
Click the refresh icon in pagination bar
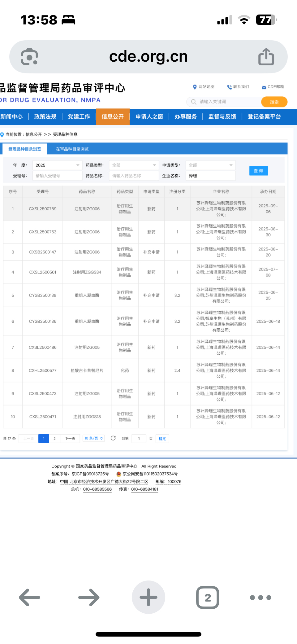(113, 438)
